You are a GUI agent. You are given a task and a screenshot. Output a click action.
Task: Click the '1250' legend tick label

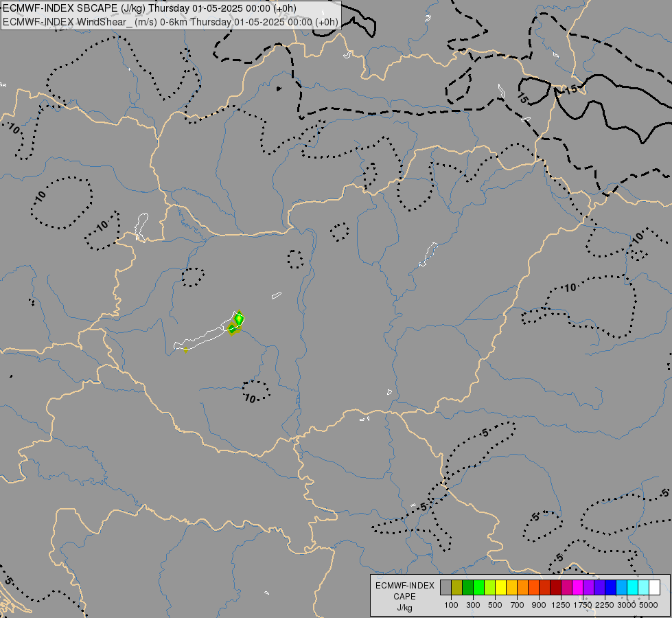(x=561, y=605)
